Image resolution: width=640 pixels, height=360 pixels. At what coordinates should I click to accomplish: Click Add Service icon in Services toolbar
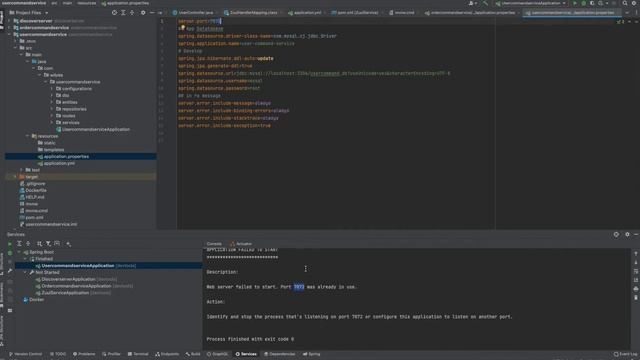[x=69, y=244]
